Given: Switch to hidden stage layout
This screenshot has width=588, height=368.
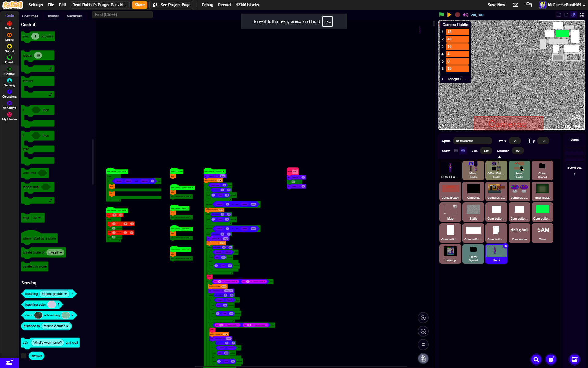Looking at the screenshot, I should point(559,14).
